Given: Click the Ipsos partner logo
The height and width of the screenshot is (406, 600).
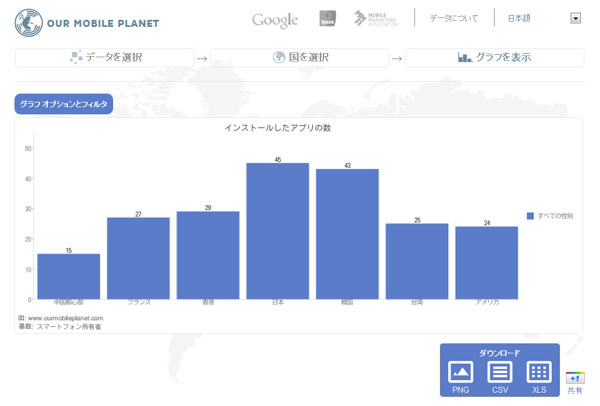Looking at the screenshot, I should 327,19.
